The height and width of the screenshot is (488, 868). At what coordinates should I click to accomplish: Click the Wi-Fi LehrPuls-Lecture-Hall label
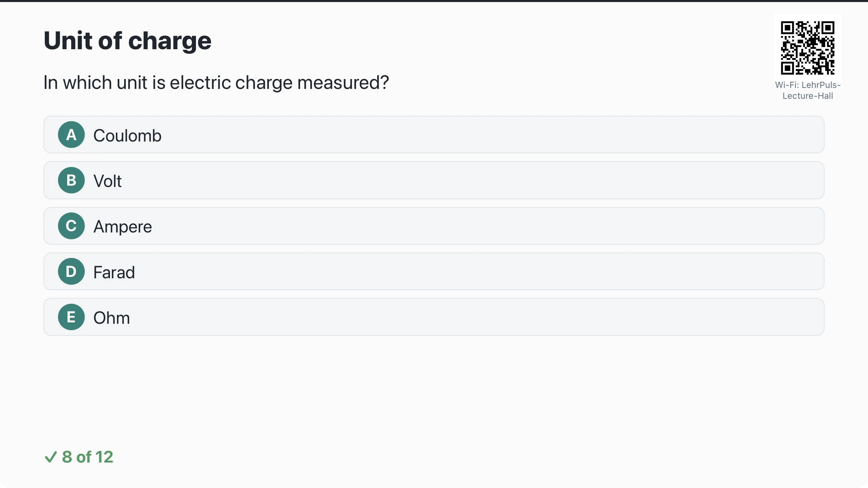808,90
